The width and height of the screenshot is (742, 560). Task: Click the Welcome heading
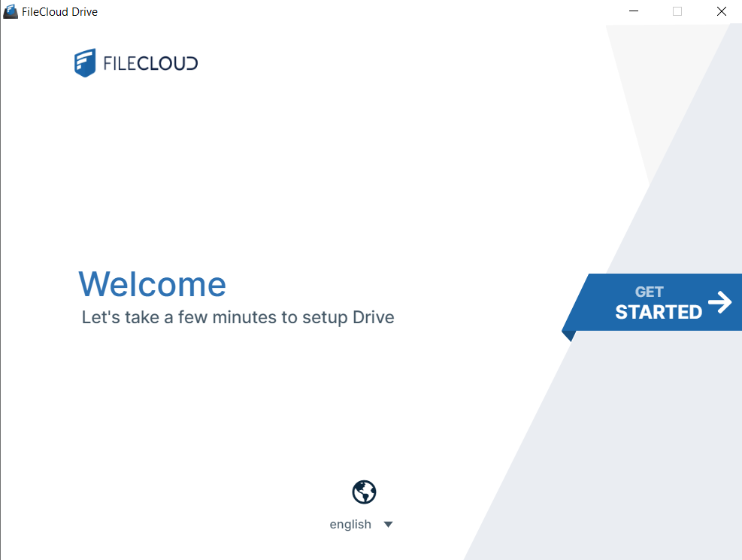coord(152,284)
